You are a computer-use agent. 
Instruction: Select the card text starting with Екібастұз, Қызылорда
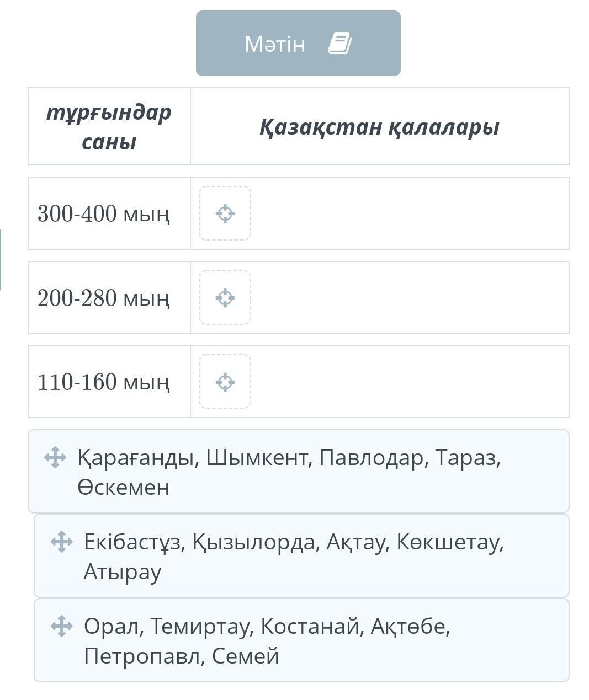click(293, 556)
